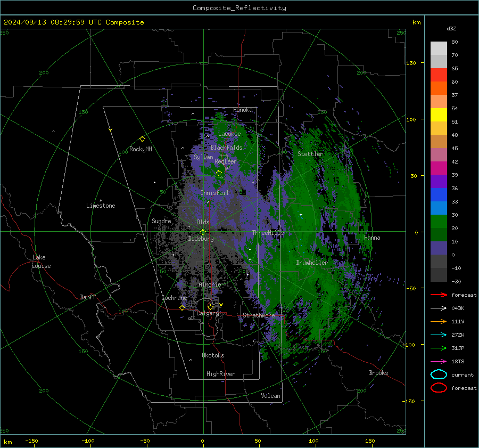Click the green 31JP arrow icon

[x=439, y=348]
